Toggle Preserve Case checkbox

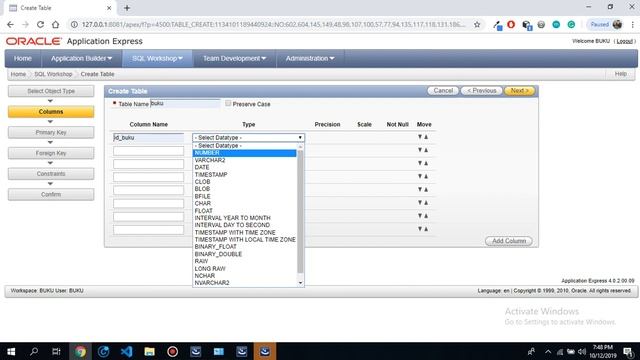pyautogui.click(x=228, y=104)
